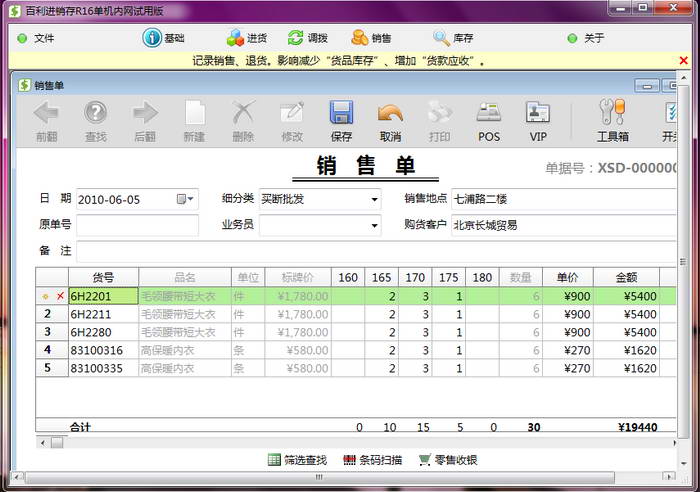
Task: Open the 库存 inventory menu
Action: [x=452, y=38]
